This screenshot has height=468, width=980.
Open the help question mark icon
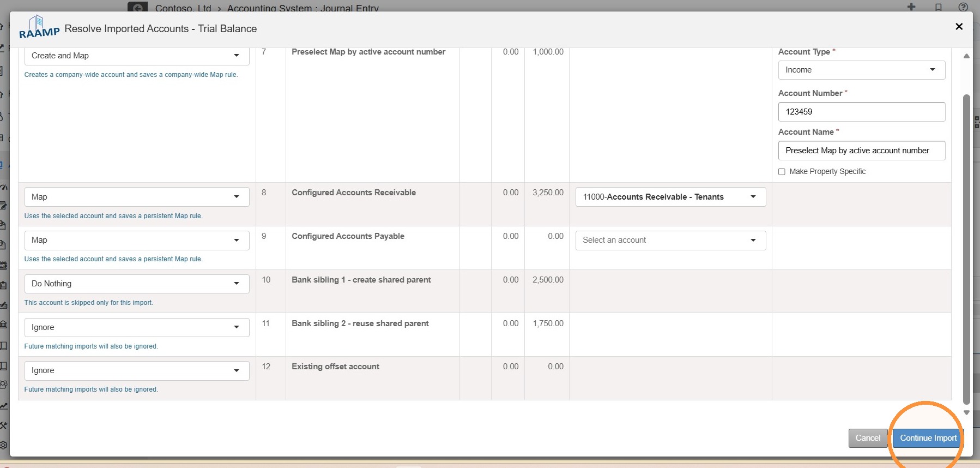tap(963, 7)
